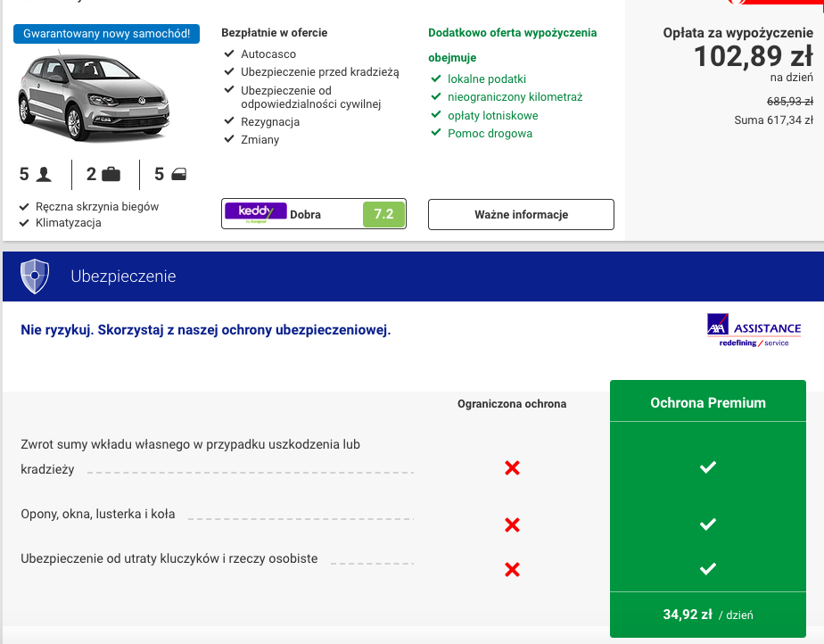This screenshot has width=824, height=644.
Task: Click Premium checkmark for deductible refund row
Action: (708, 466)
